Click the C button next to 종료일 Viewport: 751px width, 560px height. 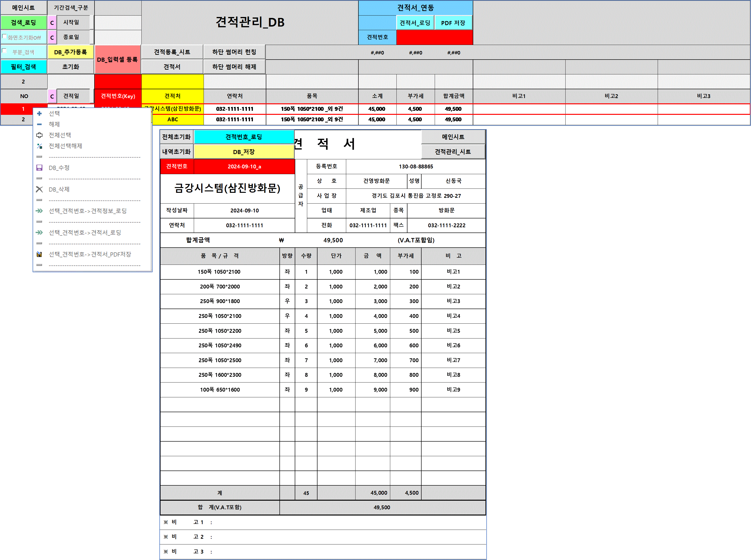coord(52,37)
